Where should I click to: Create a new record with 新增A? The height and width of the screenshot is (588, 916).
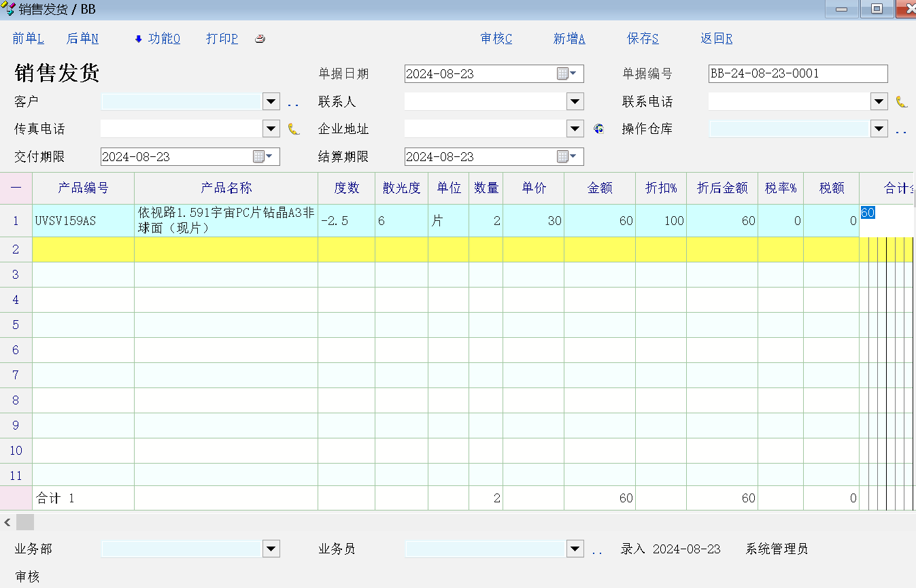(x=569, y=39)
